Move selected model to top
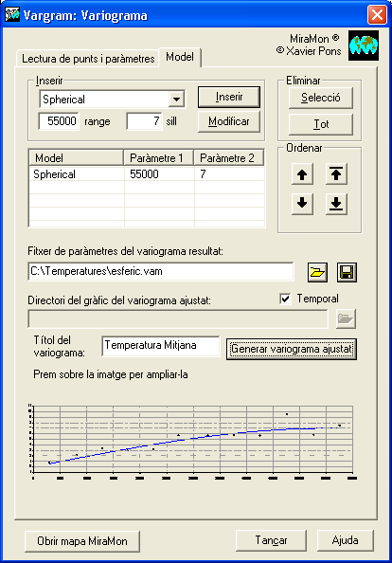The width and height of the screenshot is (392, 563). tap(336, 174)
